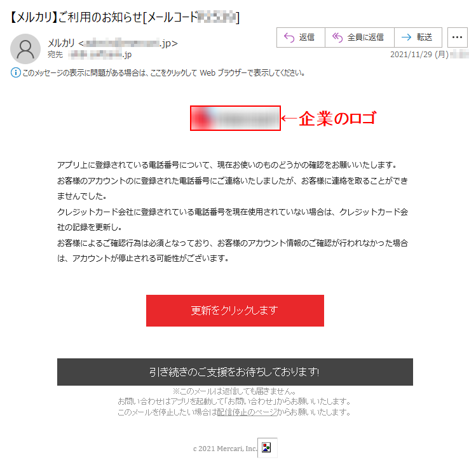
Task: Click the 【メルカリ】ご利用のお知らせ subject line
Action: point(125,17)
